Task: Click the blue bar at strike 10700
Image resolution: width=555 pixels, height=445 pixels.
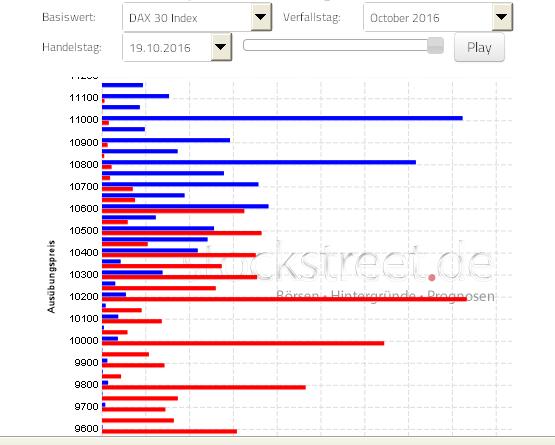Action: (181, 184)
